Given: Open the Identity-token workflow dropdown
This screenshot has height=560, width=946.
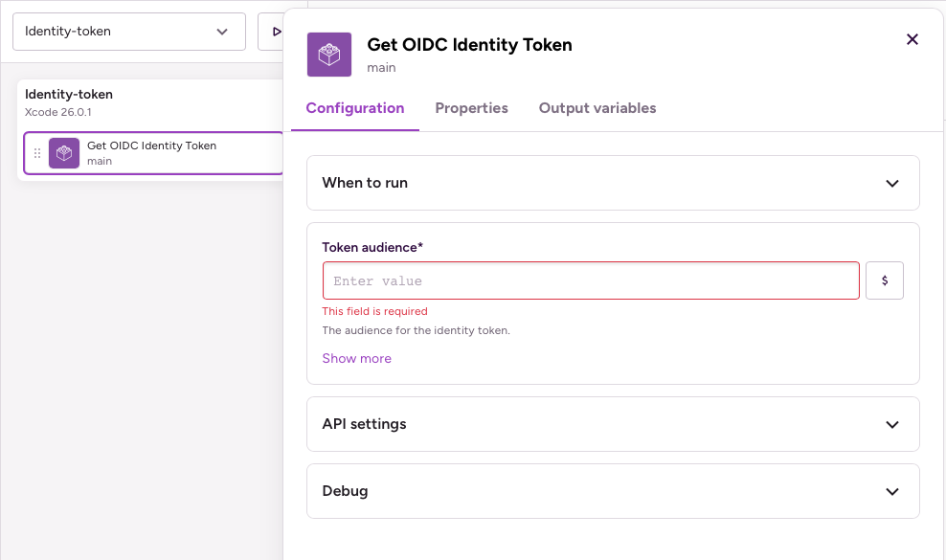Looking at the screenshot, I should (129, 31).
